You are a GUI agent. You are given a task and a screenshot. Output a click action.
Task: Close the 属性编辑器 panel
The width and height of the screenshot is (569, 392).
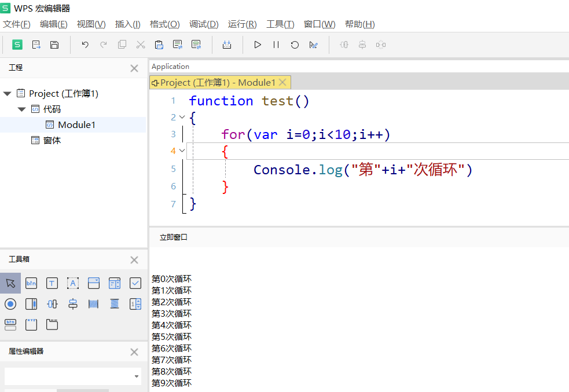point(134,352)
